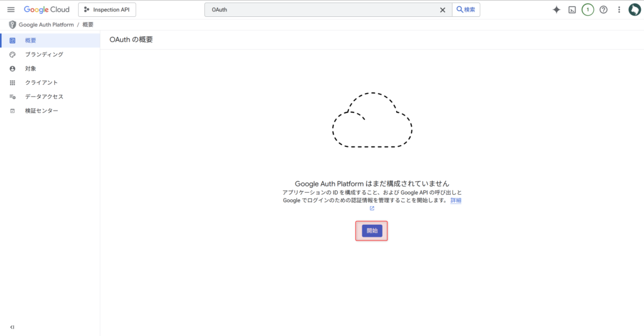The image size is (644, 336).
Task: Click the Gemini sparkle icon
Action: (556, 9)
